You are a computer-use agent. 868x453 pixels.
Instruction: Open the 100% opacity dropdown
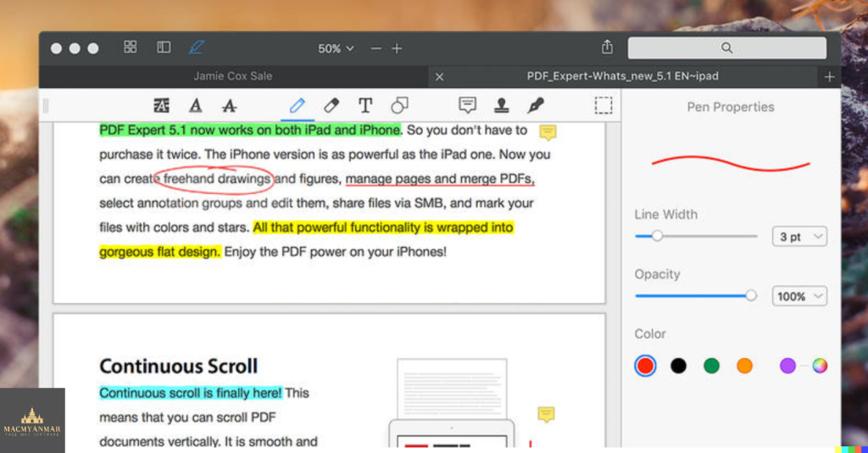[x=799, y=296]
